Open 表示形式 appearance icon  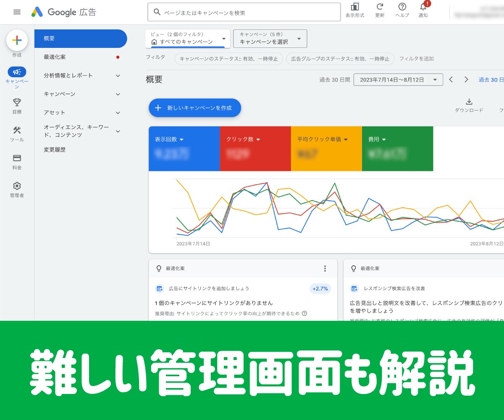tap(355, 7)
